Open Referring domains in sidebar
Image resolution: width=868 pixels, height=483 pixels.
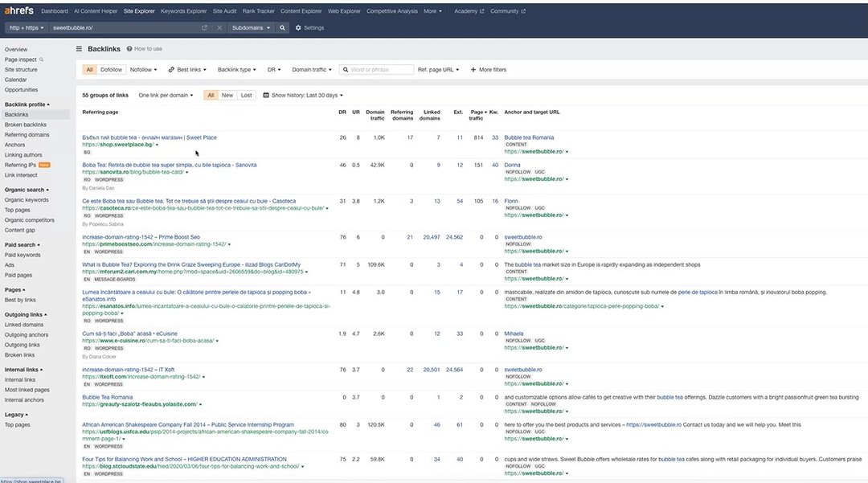tap(27, 135)
